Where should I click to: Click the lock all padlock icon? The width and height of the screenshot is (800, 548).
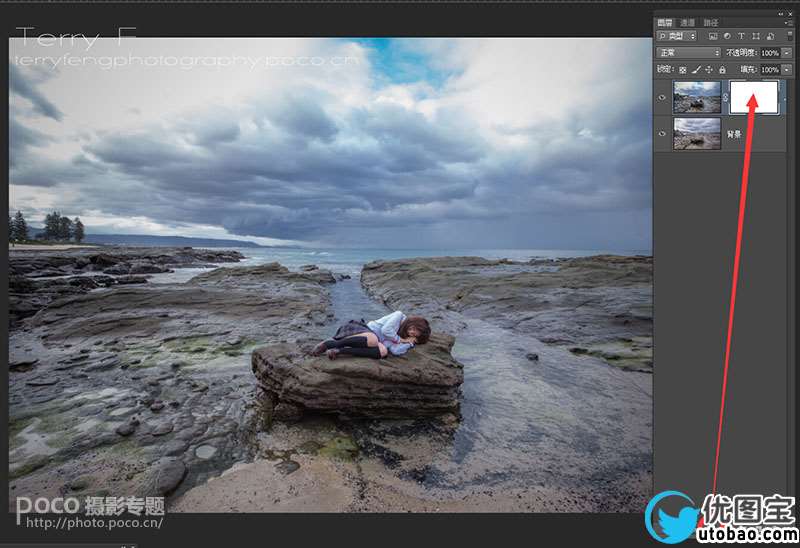(x=722, y=70)
